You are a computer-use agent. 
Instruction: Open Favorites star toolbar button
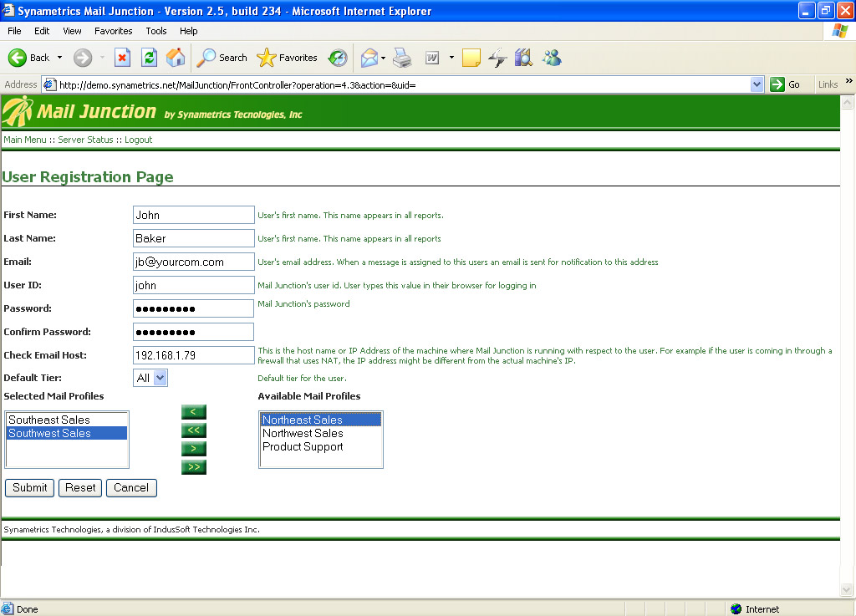[267, 58]
